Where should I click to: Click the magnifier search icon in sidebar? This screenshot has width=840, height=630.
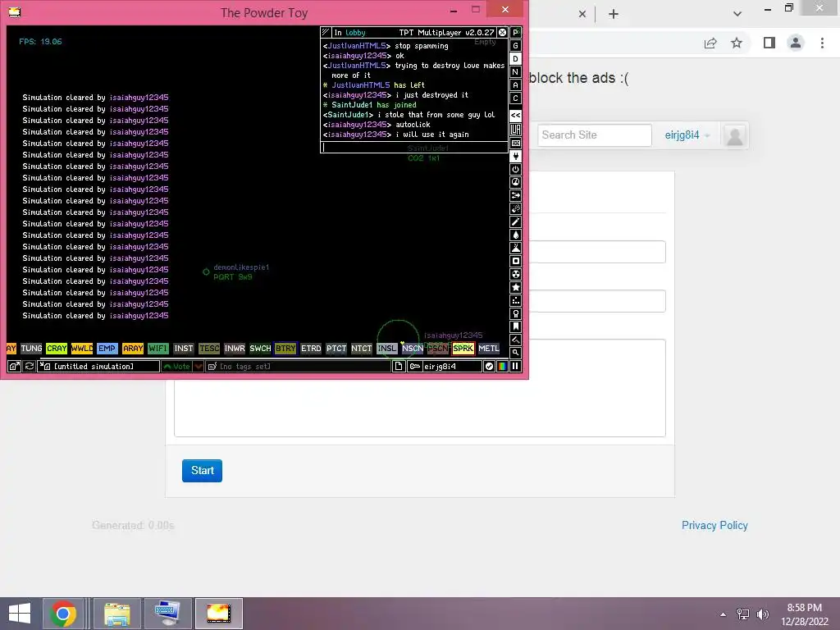(515, 353)
